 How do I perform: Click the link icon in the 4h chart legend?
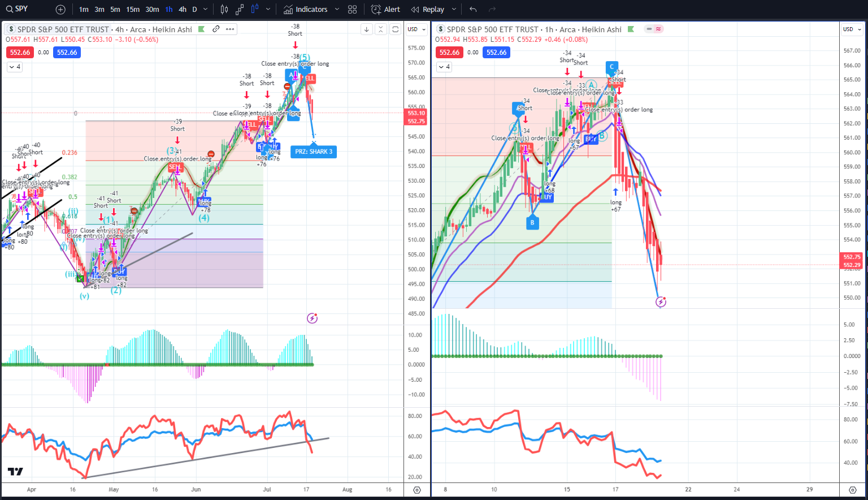tap(216, 29)
